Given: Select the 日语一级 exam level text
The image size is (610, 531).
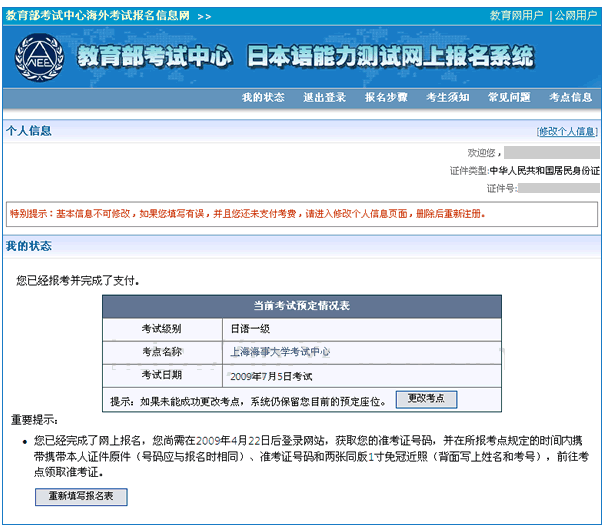Looking at the screenshot, I should pos(250,329).
